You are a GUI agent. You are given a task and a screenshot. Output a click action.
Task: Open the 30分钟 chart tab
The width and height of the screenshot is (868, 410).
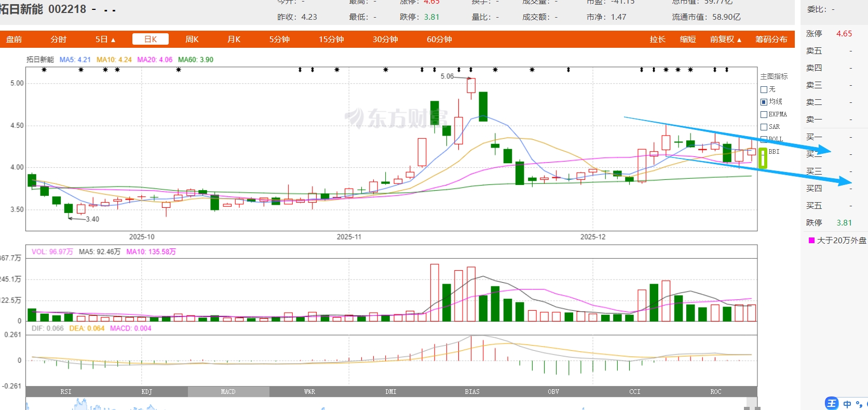click(385, 39)
